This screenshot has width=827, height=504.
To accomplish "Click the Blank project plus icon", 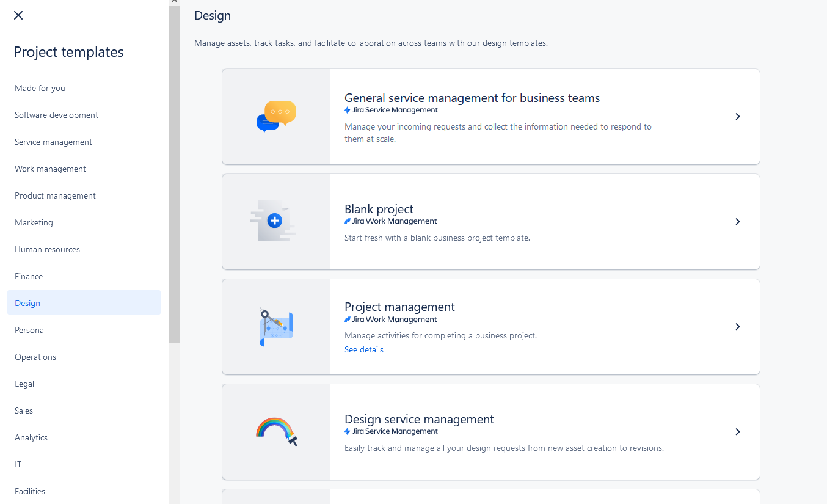I will [274, 221].
